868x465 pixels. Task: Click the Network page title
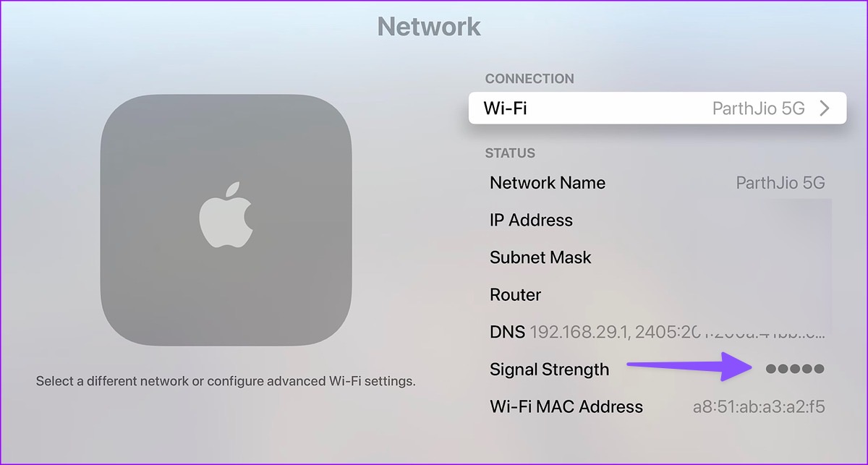tap(429, 27)
